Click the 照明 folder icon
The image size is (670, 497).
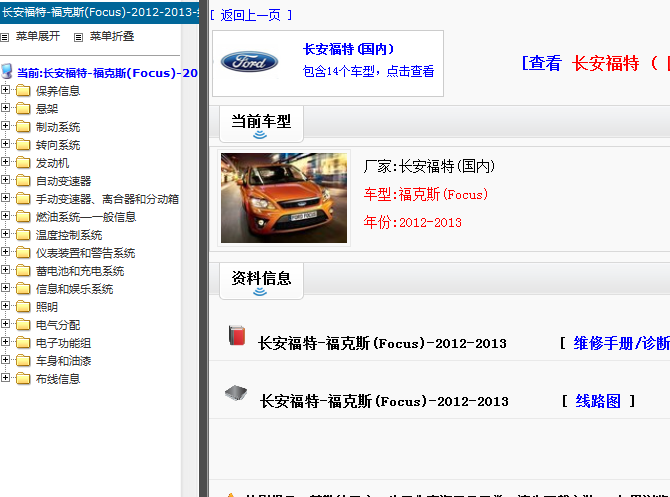23,306
